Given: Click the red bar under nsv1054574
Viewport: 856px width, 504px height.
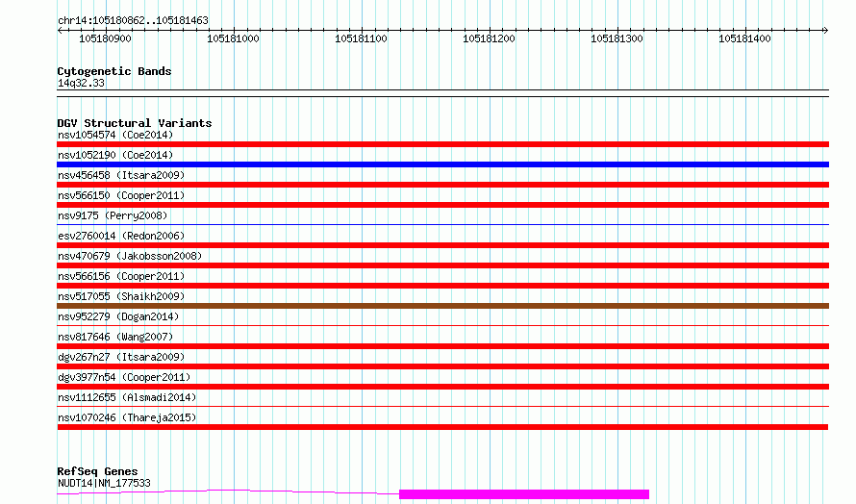Looking at the screenshot, I should click(x=442, y=144).
